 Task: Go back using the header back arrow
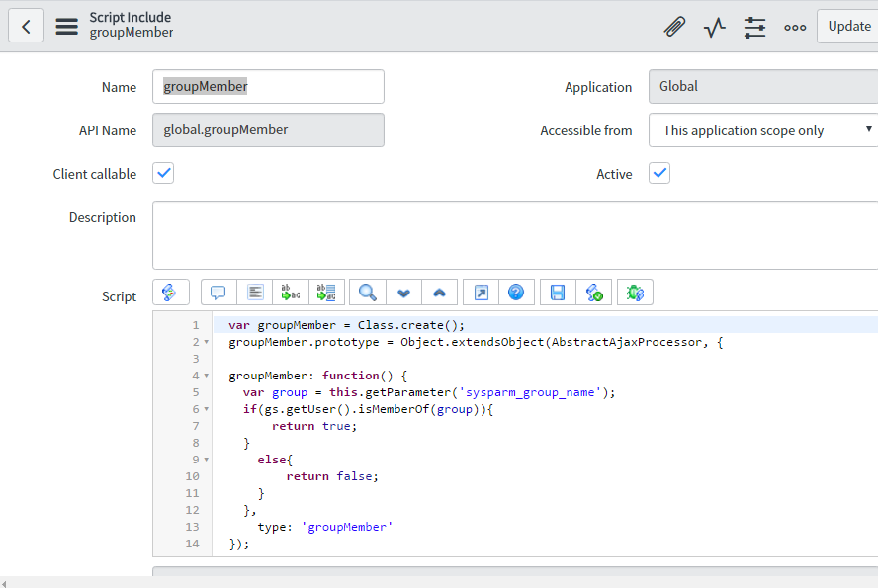26,27
